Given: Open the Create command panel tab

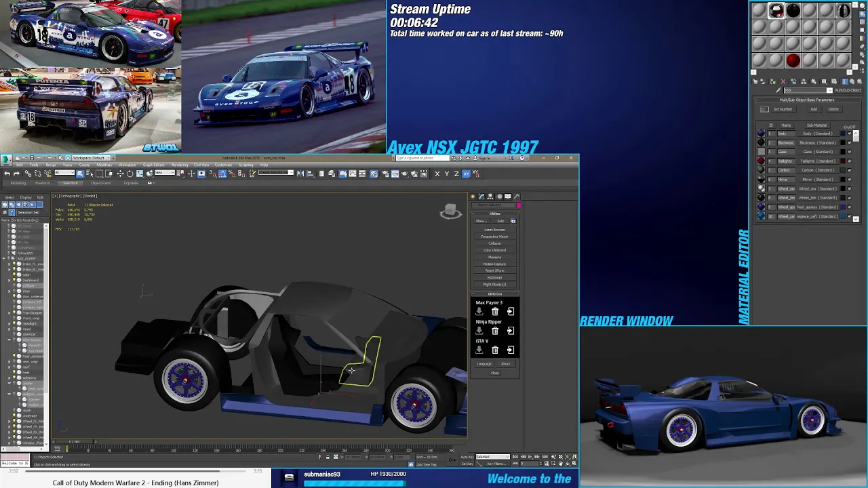Looking at the screenshot, I should tap(473, 196).
